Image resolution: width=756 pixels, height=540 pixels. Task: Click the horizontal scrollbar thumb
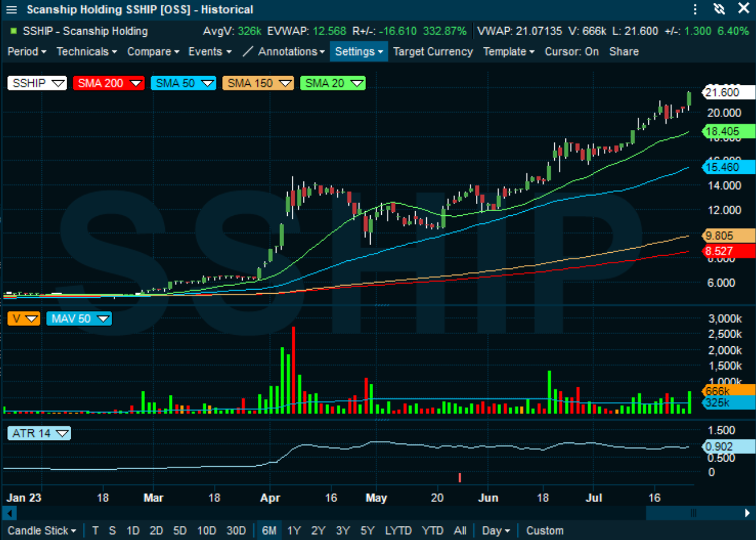tap(693, 513)
